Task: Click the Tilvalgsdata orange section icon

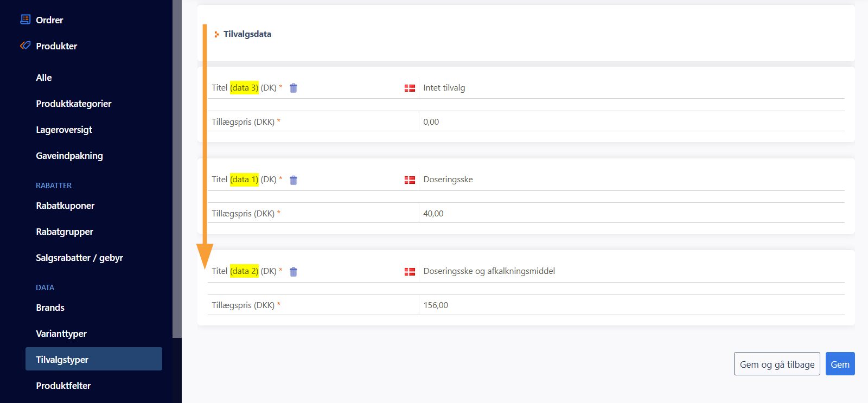Action: (x=216, y=34)
